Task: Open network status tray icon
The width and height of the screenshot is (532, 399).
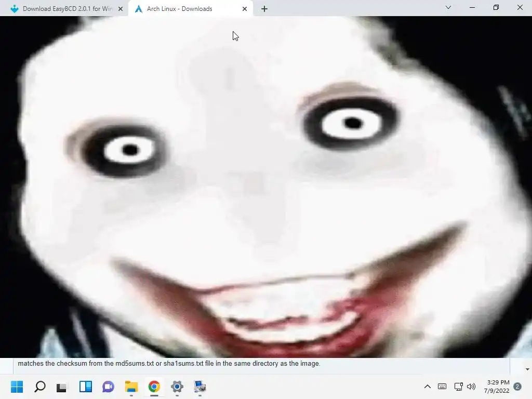Action: pos(458,387)
